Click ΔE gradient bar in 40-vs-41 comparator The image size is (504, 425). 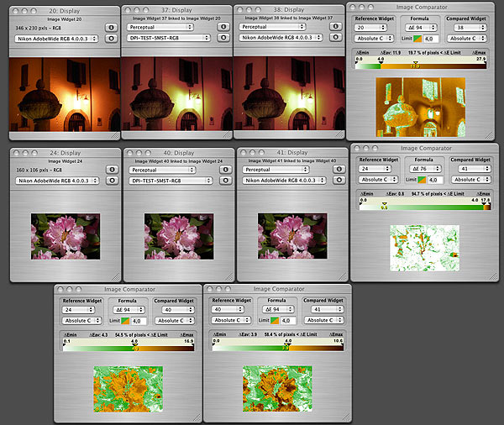pos(278,348)
